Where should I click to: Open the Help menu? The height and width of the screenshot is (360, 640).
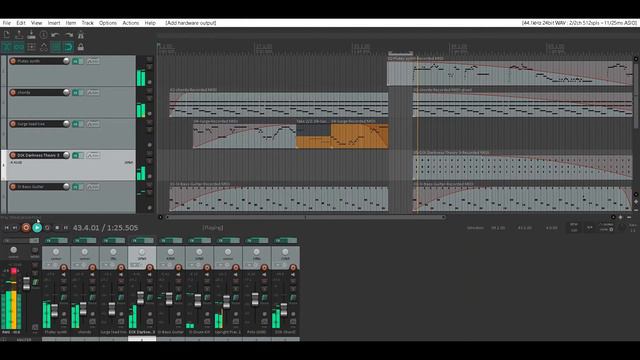[x=150, y=23]
